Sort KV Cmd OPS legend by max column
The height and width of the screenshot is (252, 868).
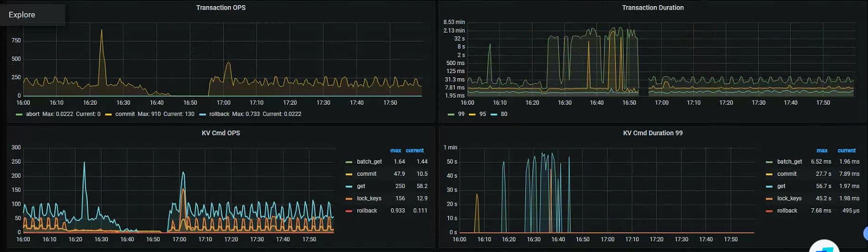(x=395, y=151)
